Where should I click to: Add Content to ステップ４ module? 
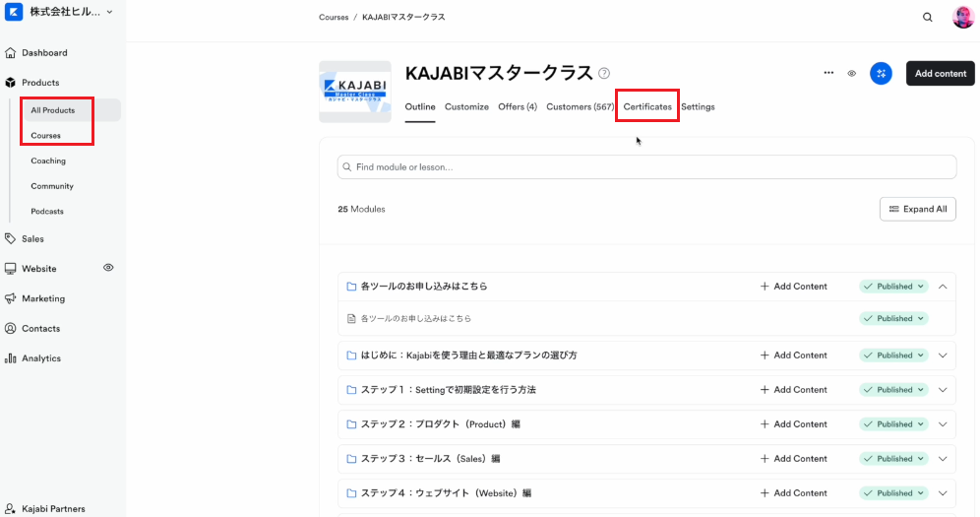[794, 492]
